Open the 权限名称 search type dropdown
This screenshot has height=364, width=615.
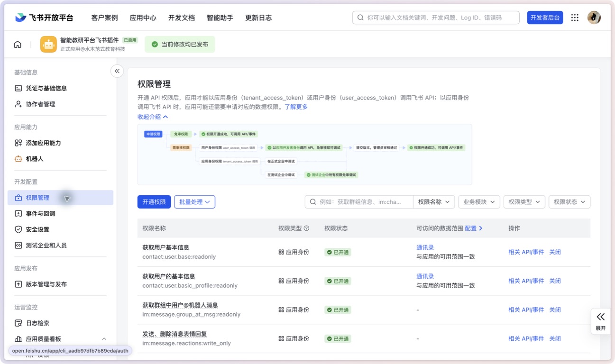tap(434, 202)
